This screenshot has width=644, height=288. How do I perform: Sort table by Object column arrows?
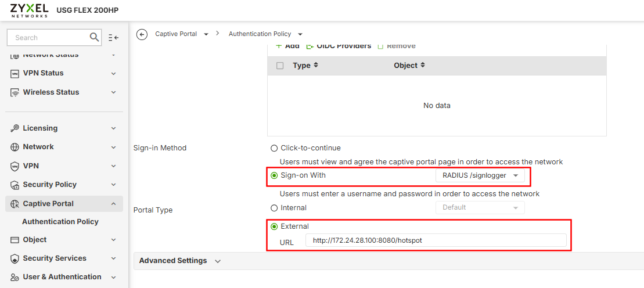pyautogui.click(x=423, y=66)
